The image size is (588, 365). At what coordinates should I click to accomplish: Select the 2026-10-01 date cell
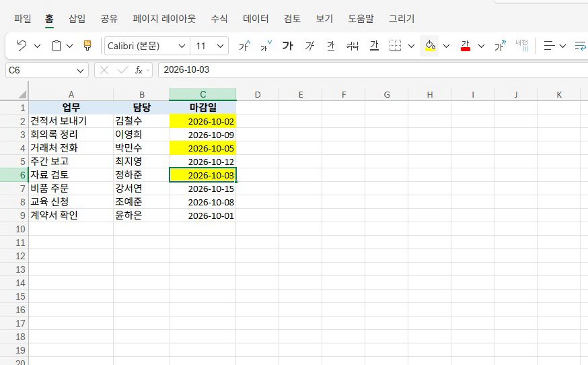pyautogui.click(x=203, y=215)
